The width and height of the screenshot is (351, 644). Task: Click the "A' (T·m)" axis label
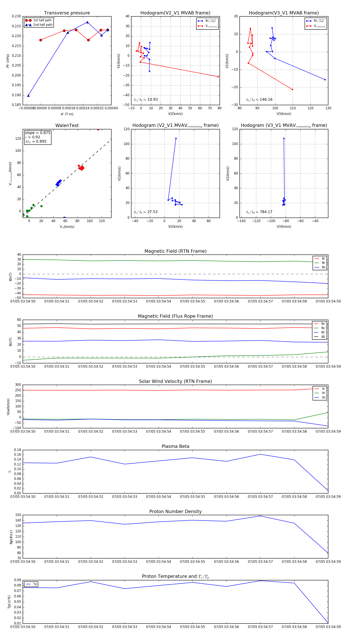(67, 114)
